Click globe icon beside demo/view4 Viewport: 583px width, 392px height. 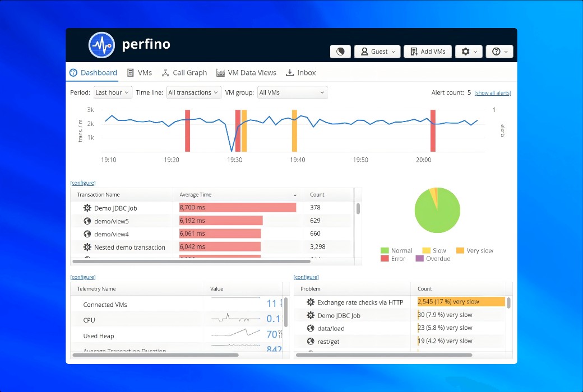(87, 234)
